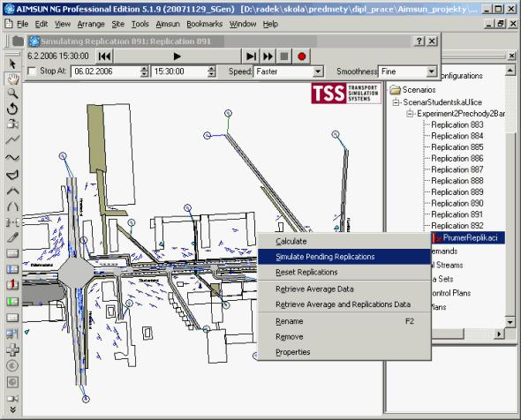This screenshot has height=420, width=521.
Task: Click help question mark in simulation dialog
Action: [419, 41]
